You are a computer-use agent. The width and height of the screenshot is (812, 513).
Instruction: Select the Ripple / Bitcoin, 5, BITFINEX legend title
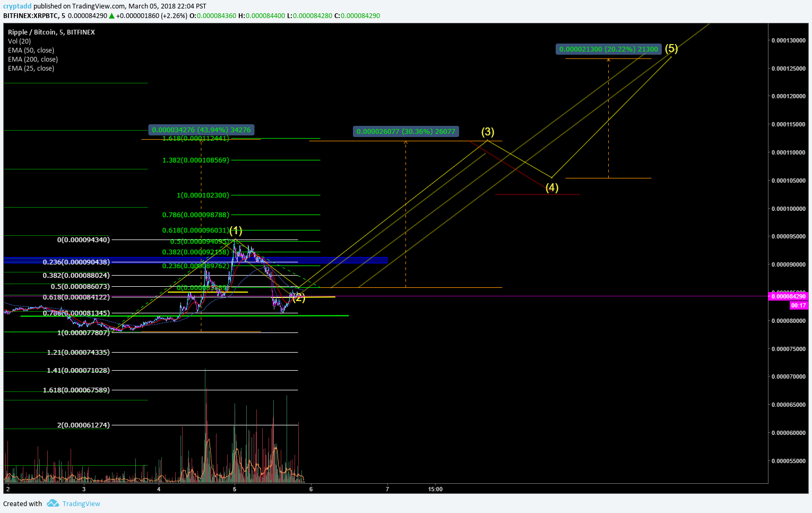pos(51,32)
